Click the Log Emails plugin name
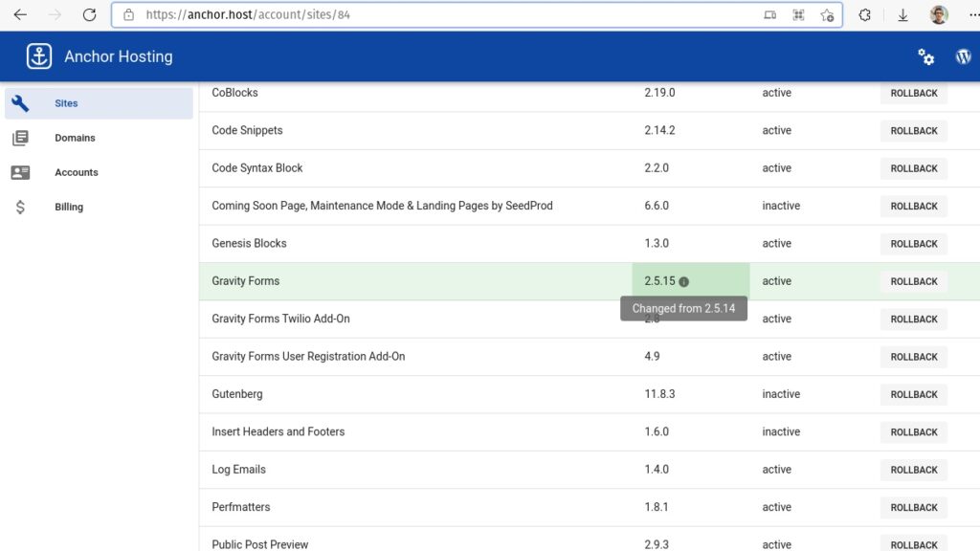The image size is (980, 551). (238, 469)
